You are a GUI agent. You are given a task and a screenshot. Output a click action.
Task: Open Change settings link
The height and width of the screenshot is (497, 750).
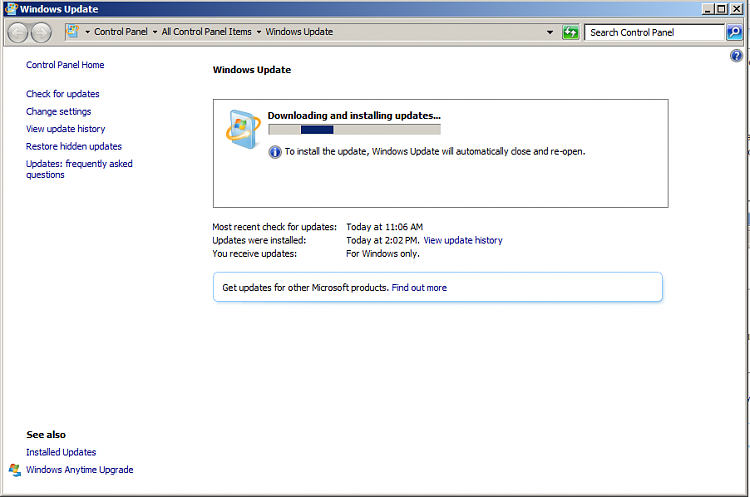(58, 111)
